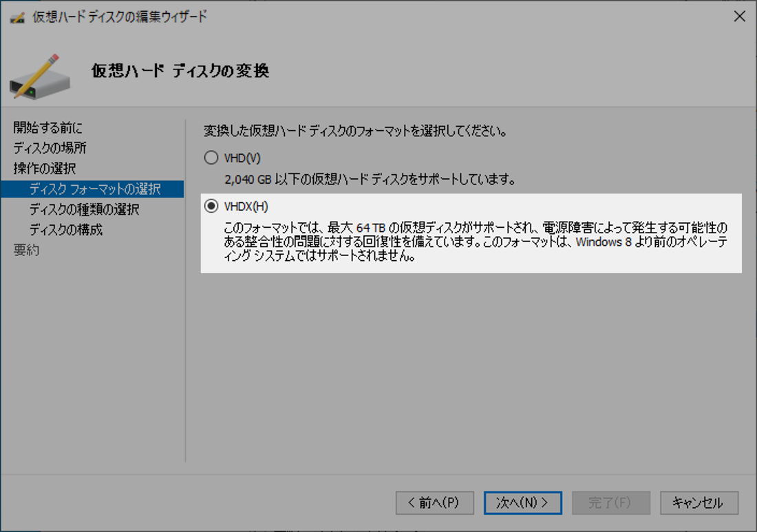Close the wizard window with the X
This screenshot has width=757, height=532.
[740, 17]
